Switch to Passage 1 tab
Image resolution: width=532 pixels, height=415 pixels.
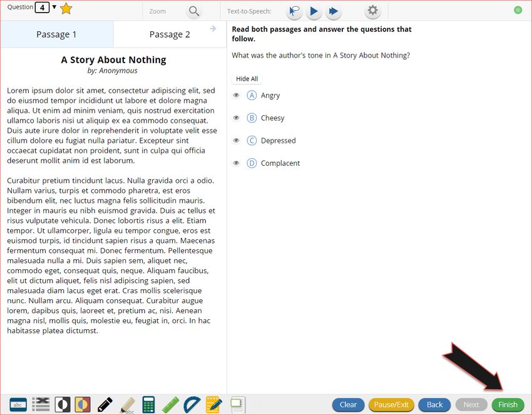tap(57, 34)
